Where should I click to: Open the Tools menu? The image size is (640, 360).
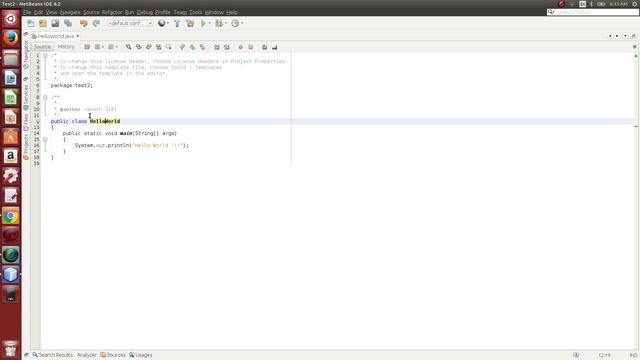[x=196, y=12]
